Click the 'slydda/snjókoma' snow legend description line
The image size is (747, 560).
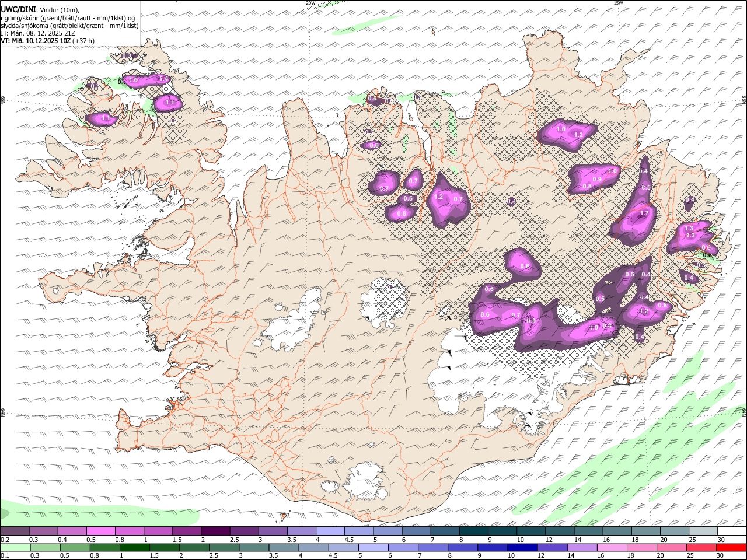[70, 26]
